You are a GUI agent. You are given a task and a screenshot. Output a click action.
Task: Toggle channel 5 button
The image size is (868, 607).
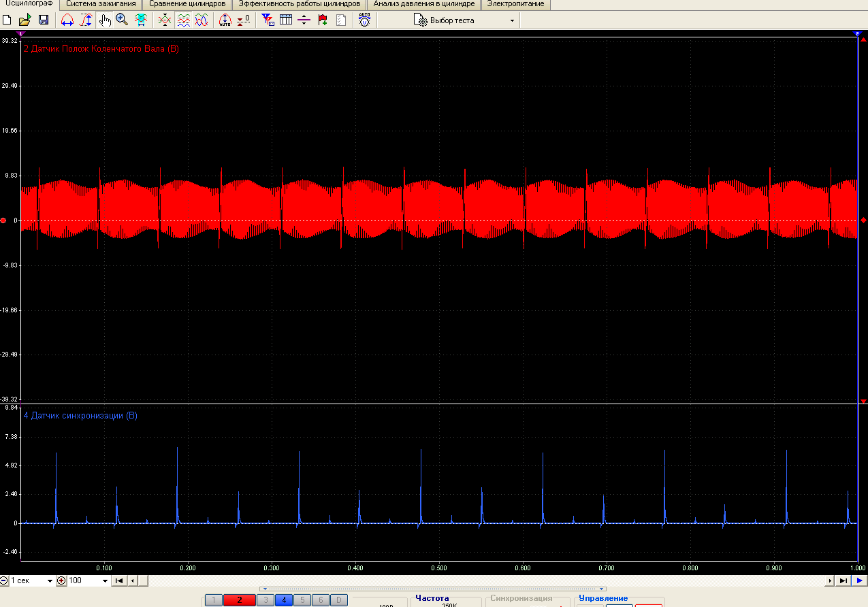(x=303, y=600)
